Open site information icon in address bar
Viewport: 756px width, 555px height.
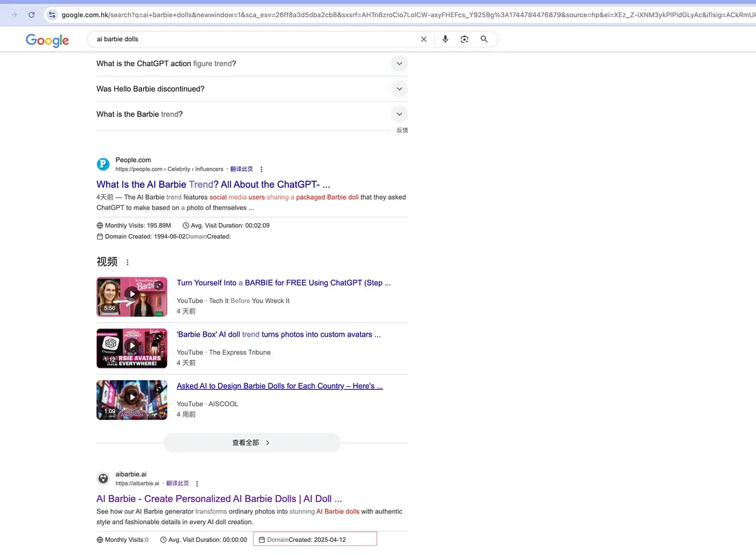click(52, 15)
